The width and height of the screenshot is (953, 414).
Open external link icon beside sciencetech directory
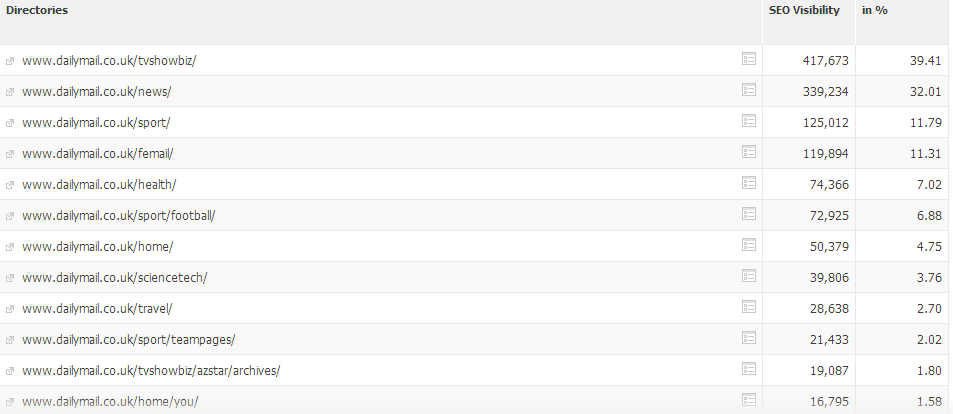point(10,278)
